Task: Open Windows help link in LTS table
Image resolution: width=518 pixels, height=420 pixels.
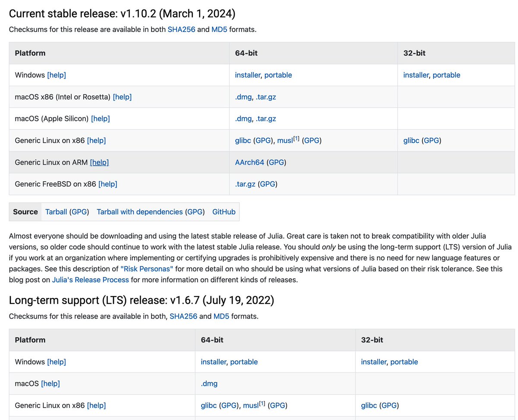Action: (57, 362)
